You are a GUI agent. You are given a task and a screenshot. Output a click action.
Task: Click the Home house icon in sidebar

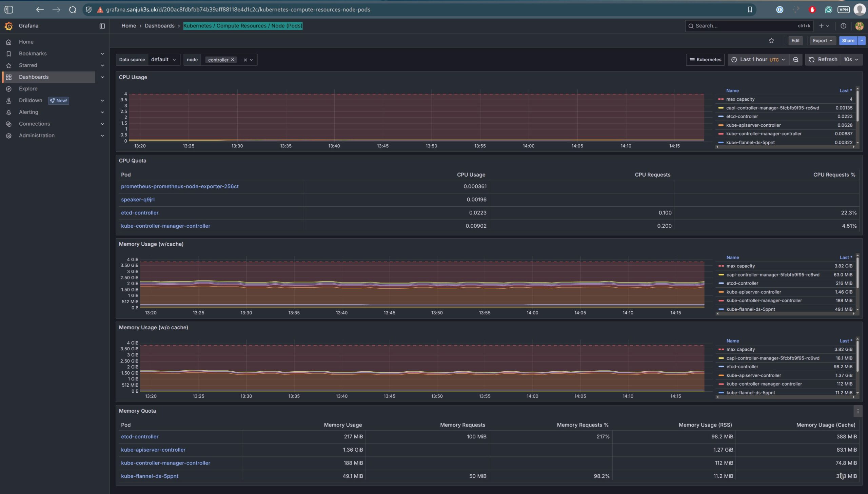click(x=9, y=42)
